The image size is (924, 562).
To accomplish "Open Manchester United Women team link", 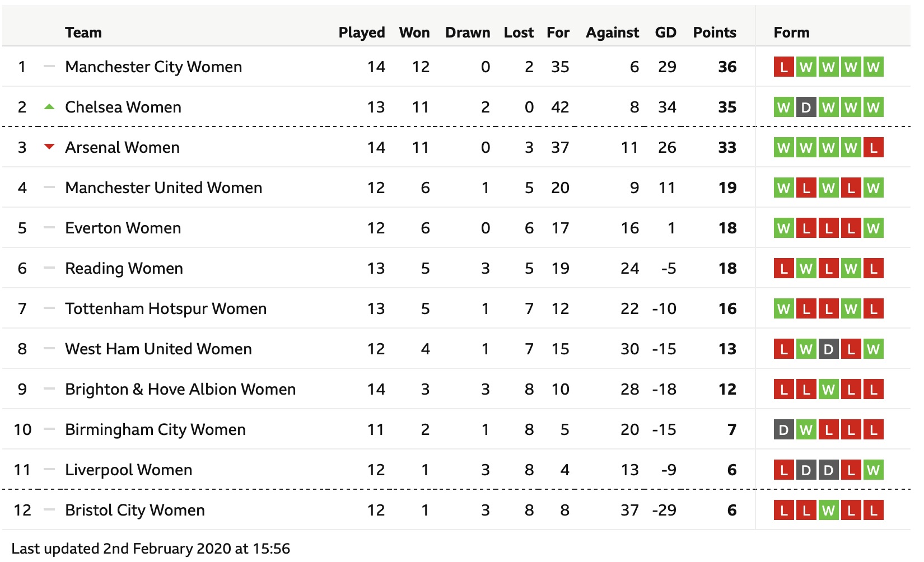I will point(164,188).
